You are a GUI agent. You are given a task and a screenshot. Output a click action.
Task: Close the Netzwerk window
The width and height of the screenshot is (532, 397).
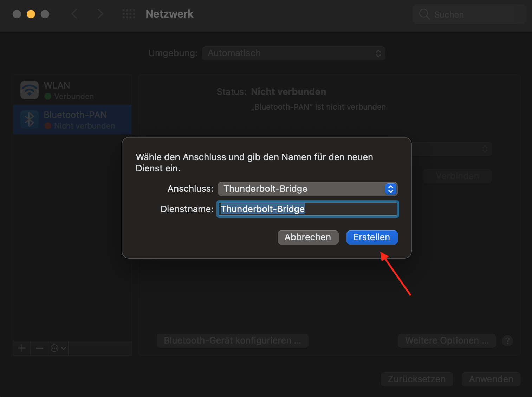point(17,14)
